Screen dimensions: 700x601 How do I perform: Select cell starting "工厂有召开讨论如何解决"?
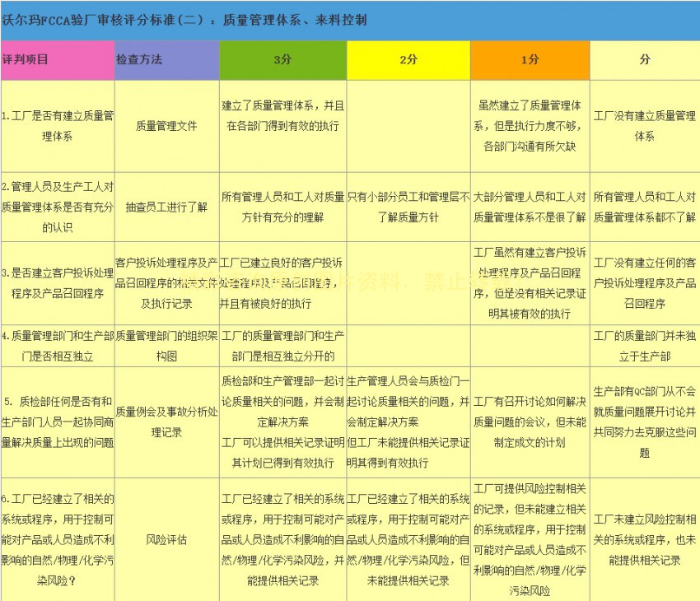530,422
